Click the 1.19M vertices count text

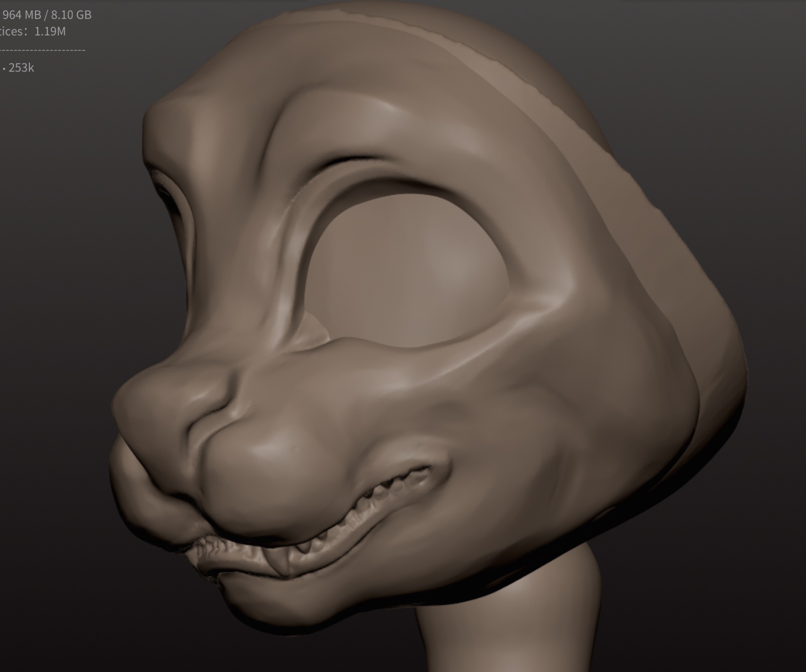(x=49, y=32)
